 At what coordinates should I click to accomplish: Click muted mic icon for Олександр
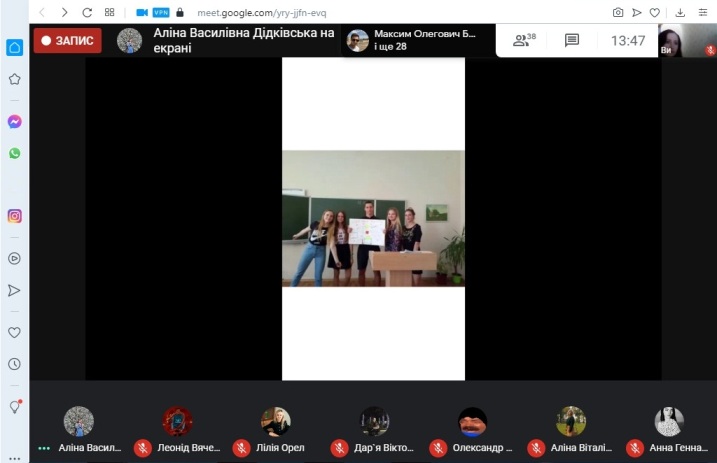click(438, 448)
